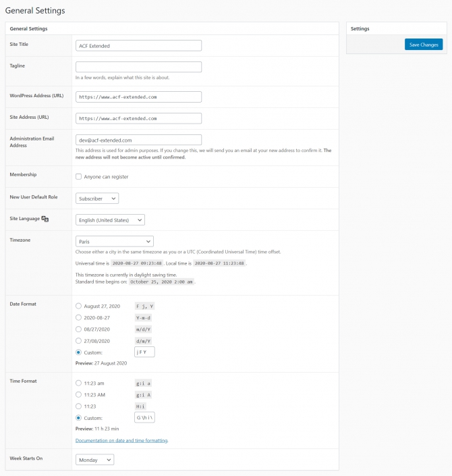Select the August 27, 2020 date format
Image resolution: width=452 pixels, height=476 pixels.
tap(79, 306)
